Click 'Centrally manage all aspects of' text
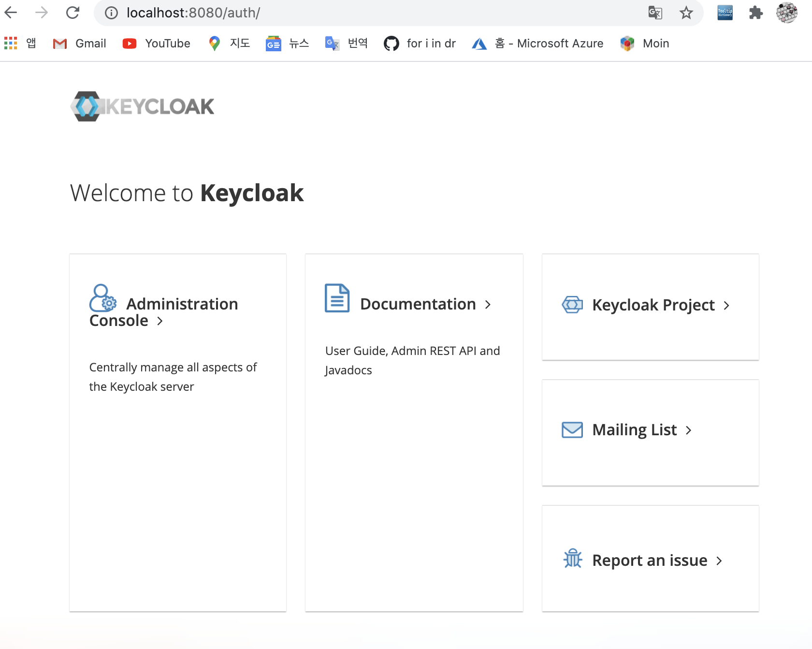Image resolution: width=812 pixels, height=649 pixels. [173, 368]
